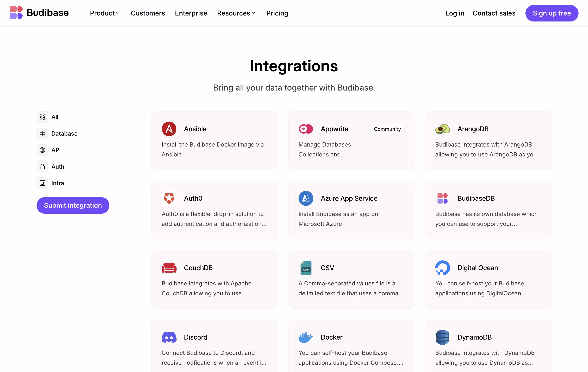Viewport: 588px width, 372px height.
Task: Click the Budibase logo icon
Action: pyautogui.click(x=16, y=13)
